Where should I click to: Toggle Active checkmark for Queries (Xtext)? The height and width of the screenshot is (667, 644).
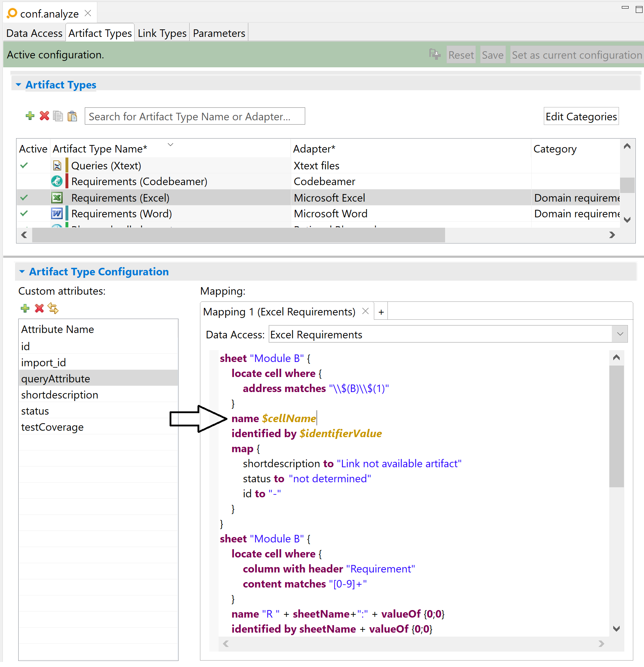pos(24,165)
